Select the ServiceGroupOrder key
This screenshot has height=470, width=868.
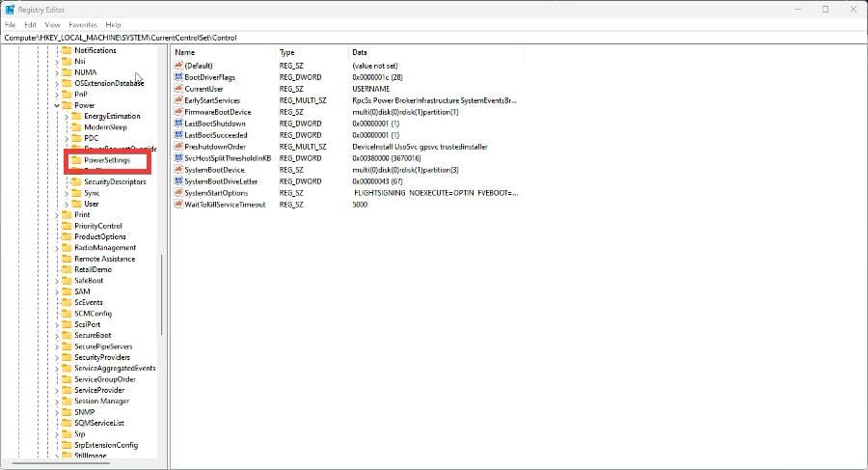coord(105,379)
